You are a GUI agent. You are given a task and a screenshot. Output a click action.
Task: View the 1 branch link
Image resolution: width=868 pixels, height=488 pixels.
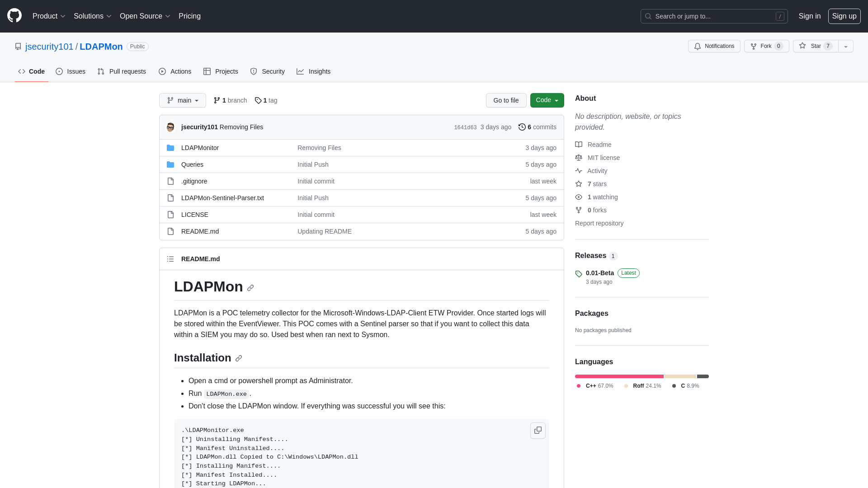[230, 100]
